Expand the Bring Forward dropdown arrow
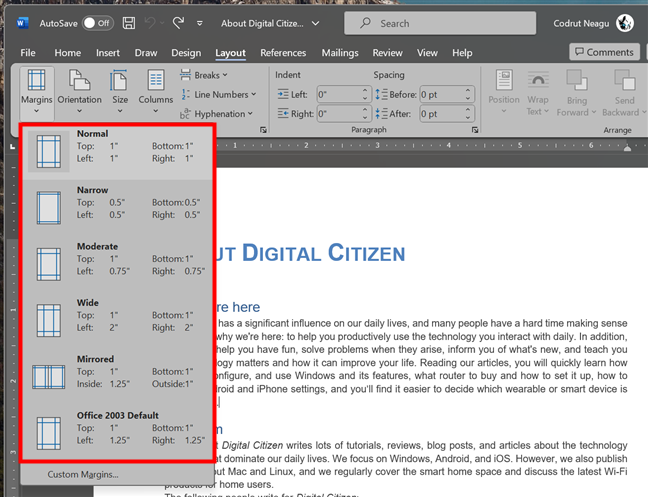Image resolution: width=648 pixels, height=497 pixels. click(x=594, y=112)
